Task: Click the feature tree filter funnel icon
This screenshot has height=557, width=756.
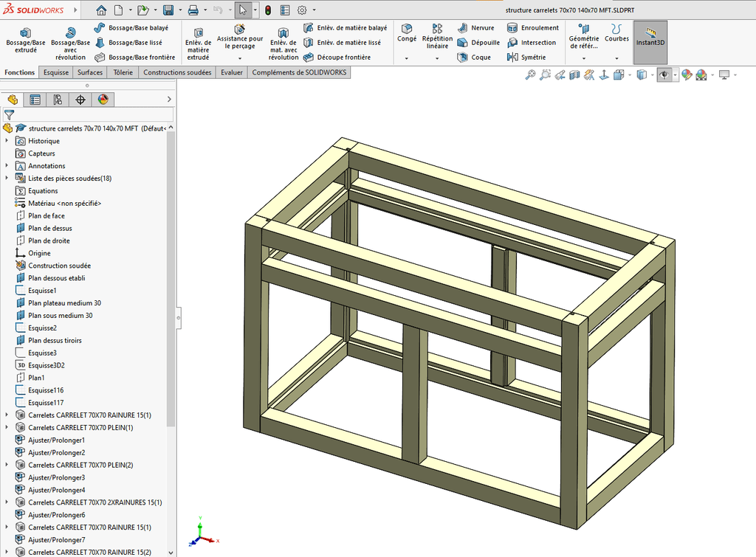Action: coord(9,114)
